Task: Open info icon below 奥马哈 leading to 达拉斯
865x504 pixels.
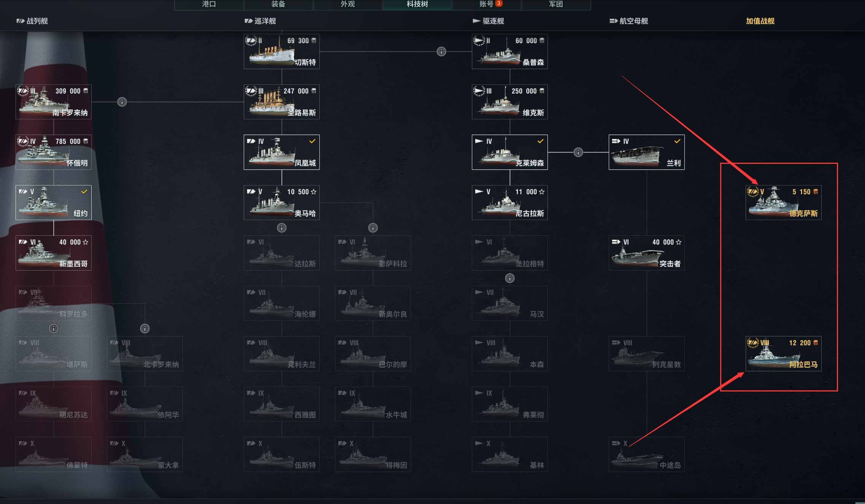Action: (x=281, y=228)
